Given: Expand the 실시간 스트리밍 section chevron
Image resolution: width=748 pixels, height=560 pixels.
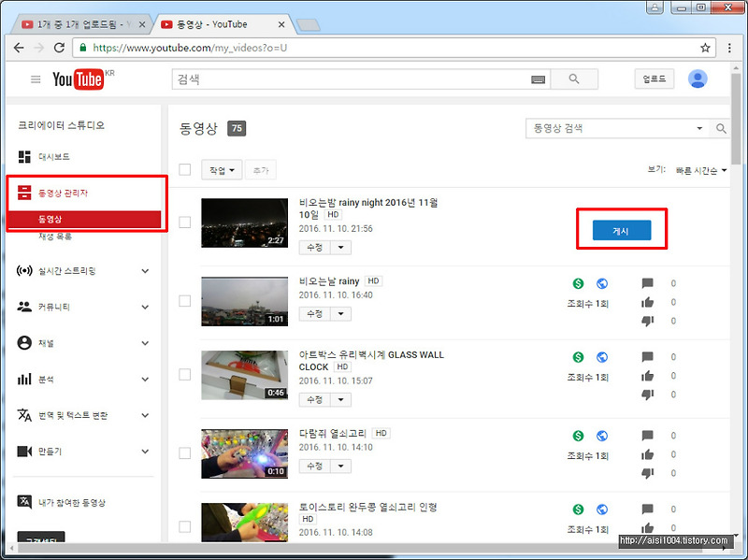Looking at the screenshot, I should pos(145,271).
